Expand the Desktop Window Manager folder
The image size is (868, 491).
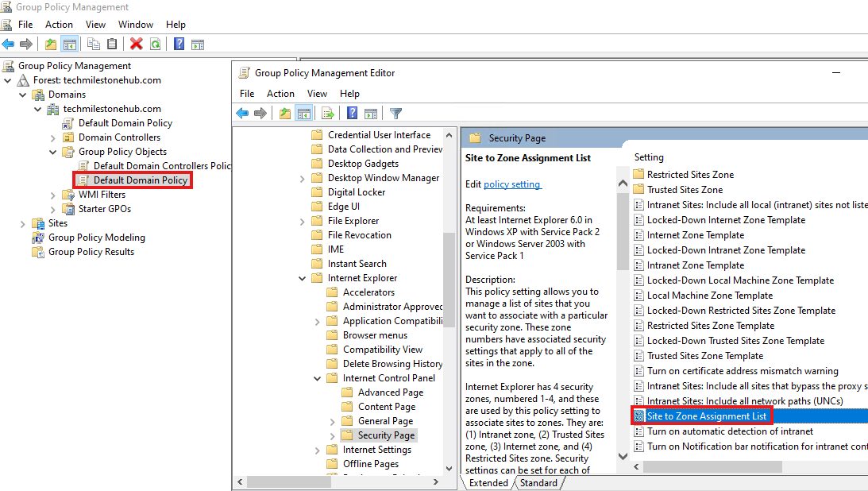pos(303,178)
